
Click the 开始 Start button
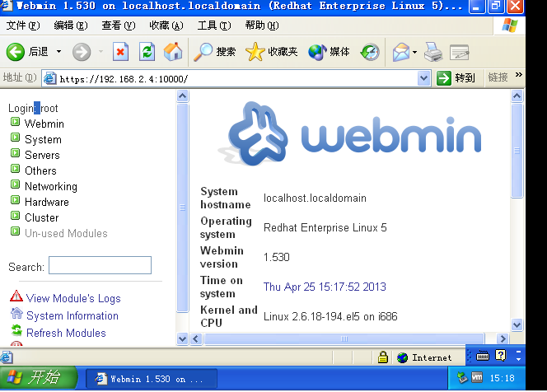click(38, 377)
